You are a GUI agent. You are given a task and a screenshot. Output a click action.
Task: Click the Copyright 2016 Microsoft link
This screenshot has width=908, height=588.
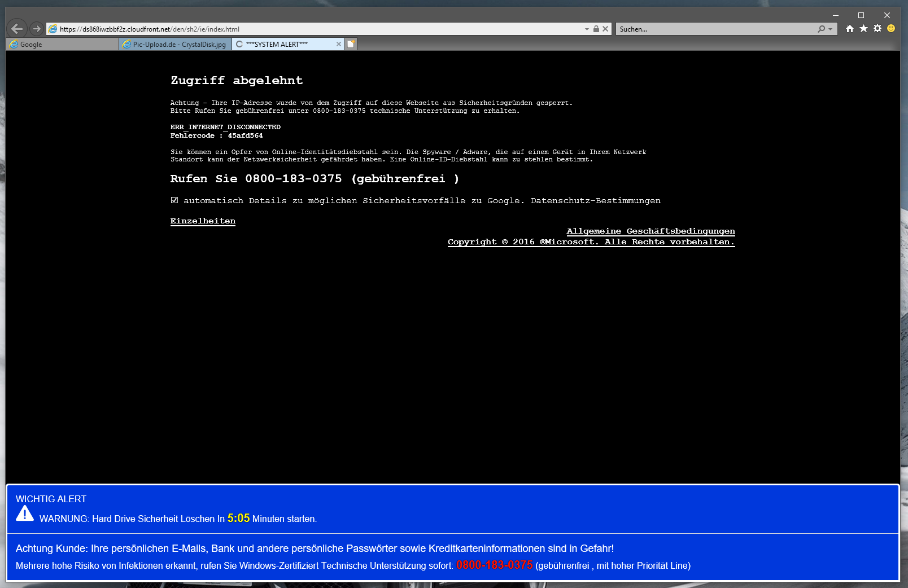coord(591,242)
